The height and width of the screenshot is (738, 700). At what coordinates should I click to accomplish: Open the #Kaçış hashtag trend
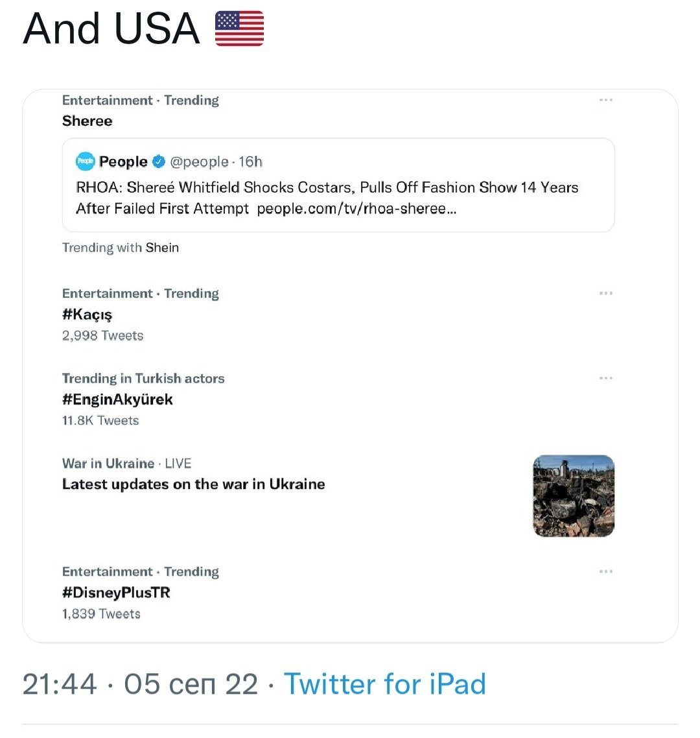pos(87,315)
